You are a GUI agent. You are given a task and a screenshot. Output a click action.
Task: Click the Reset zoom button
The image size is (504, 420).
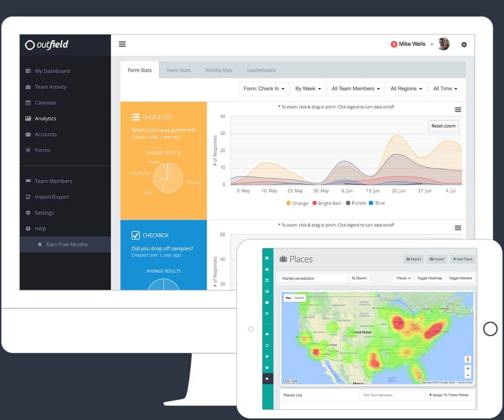(x=443, y=126)
